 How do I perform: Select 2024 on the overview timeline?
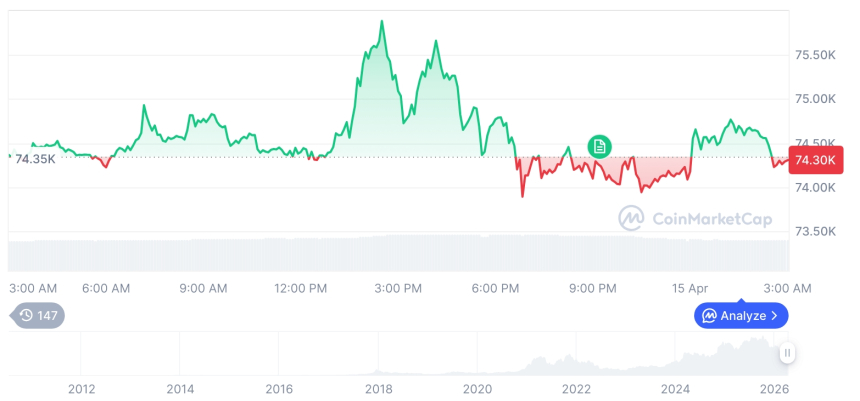tap(676, 388)
